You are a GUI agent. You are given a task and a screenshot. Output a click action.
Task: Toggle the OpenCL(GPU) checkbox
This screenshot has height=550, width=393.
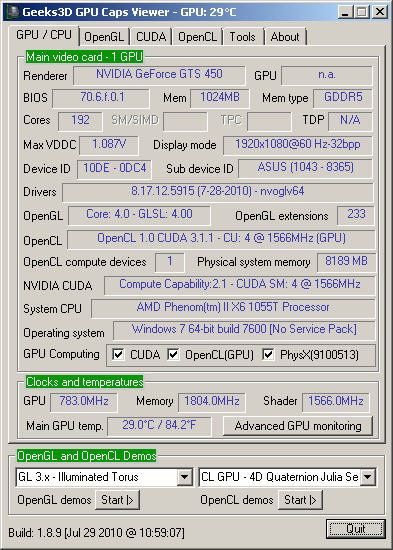173,355
